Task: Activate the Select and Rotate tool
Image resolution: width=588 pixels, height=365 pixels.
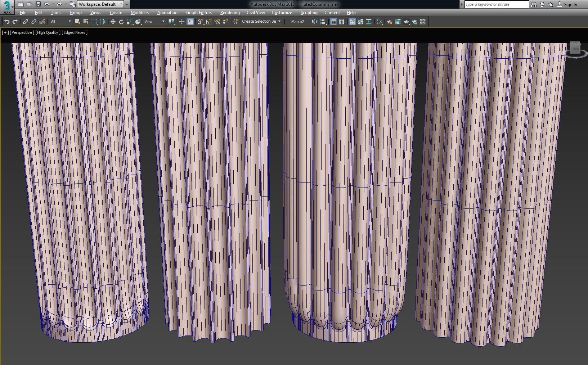Action: (x=121, y=22)
